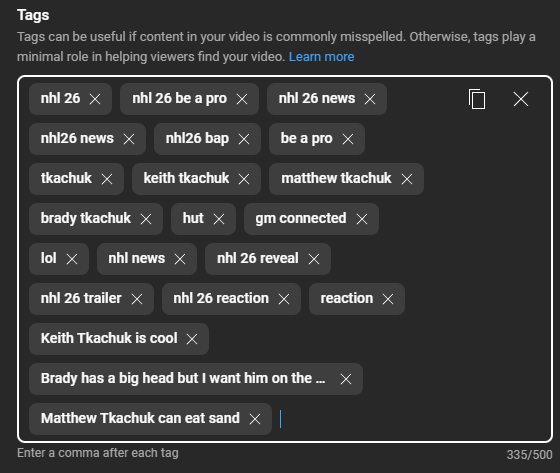
Task: Remove the 'be a pro' tag
Action: coord(348,139)
